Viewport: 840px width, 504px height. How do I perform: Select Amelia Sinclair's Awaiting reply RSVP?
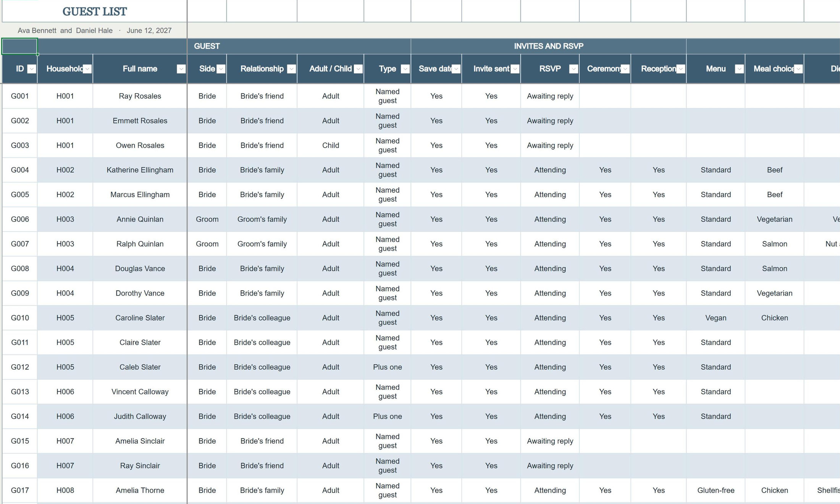click(550, 441)
